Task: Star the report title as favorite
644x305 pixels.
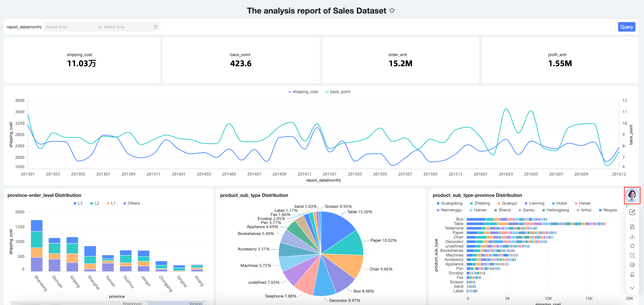Action: (x=392, y=11)
